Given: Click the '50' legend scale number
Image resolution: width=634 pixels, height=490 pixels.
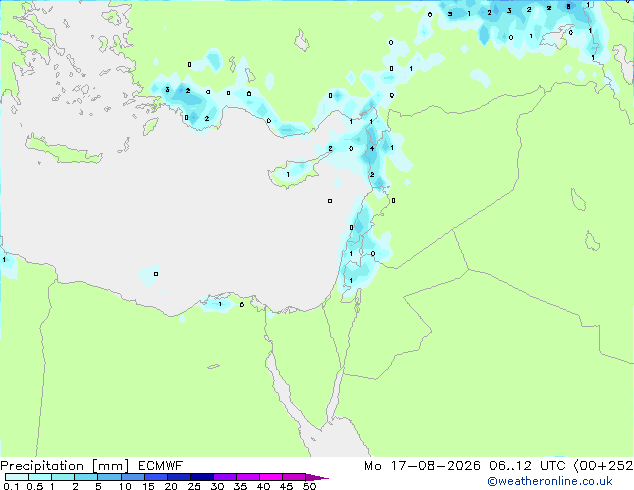Looking at the screenshot, I should (310, 486).
